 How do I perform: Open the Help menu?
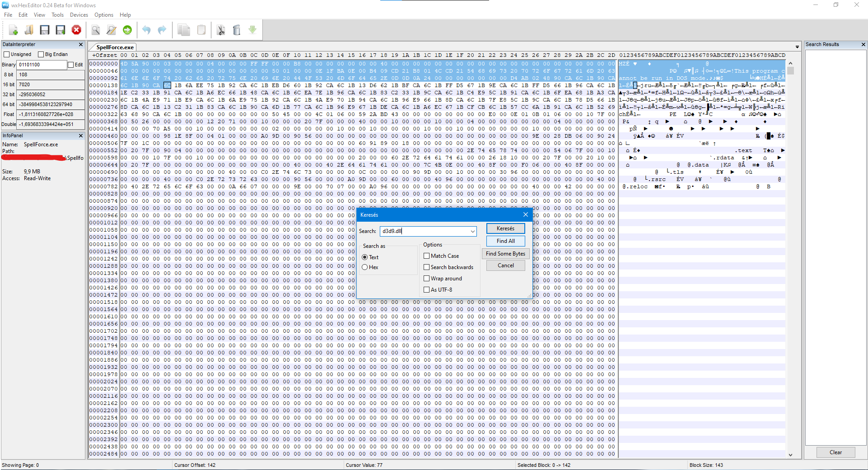tap(125, 15)
